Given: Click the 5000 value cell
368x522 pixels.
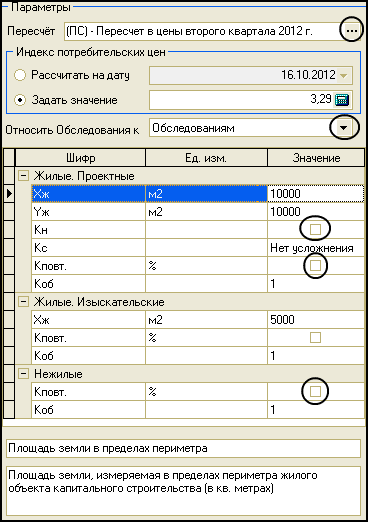Looking at the screenshot, I should (x=316, y=320).
